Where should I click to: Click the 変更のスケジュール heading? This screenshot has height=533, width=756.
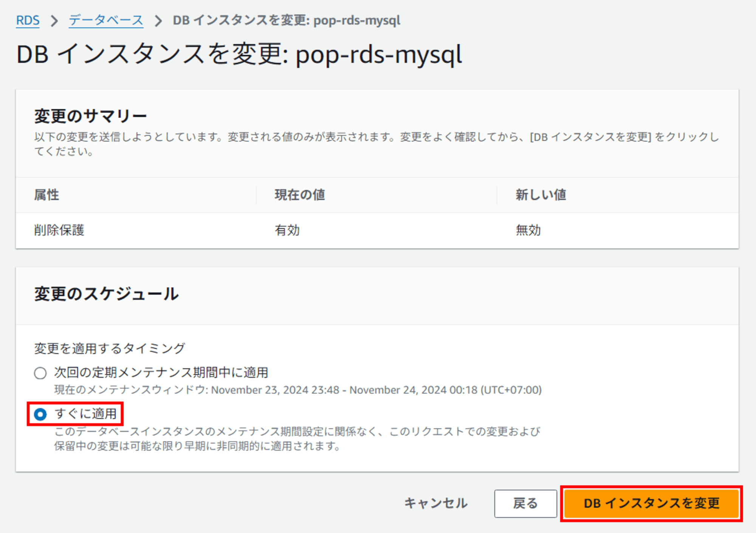(x=106, y=294)
